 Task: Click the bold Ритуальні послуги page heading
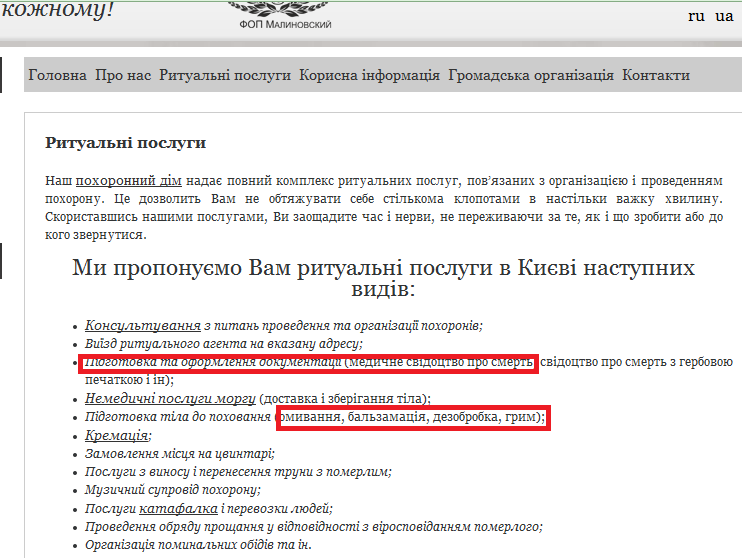click(x=125, y=143)
